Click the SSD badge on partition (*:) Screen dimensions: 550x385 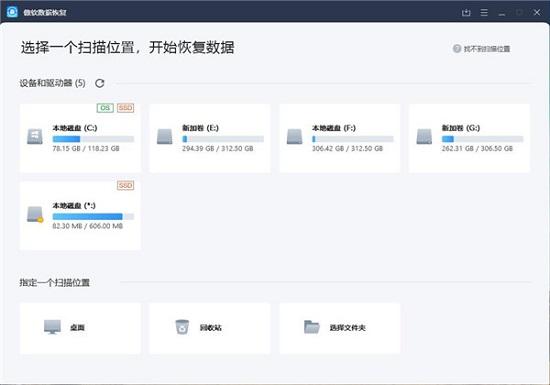125,185
